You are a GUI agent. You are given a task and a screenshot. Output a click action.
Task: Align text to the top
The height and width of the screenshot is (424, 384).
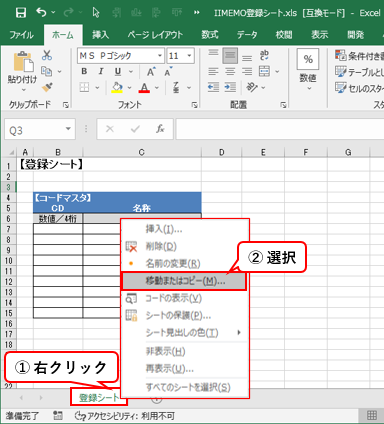(213, 54)
